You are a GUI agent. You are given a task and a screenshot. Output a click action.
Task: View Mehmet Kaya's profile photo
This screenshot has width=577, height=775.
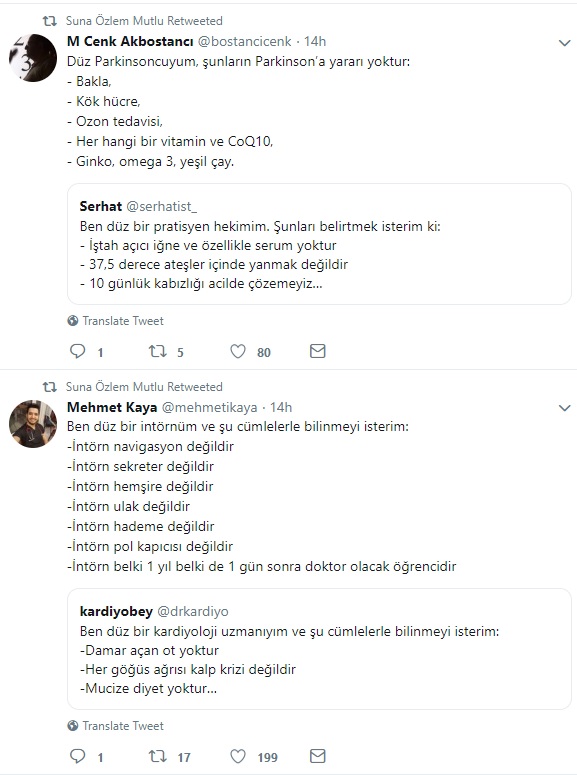[33, 424]
